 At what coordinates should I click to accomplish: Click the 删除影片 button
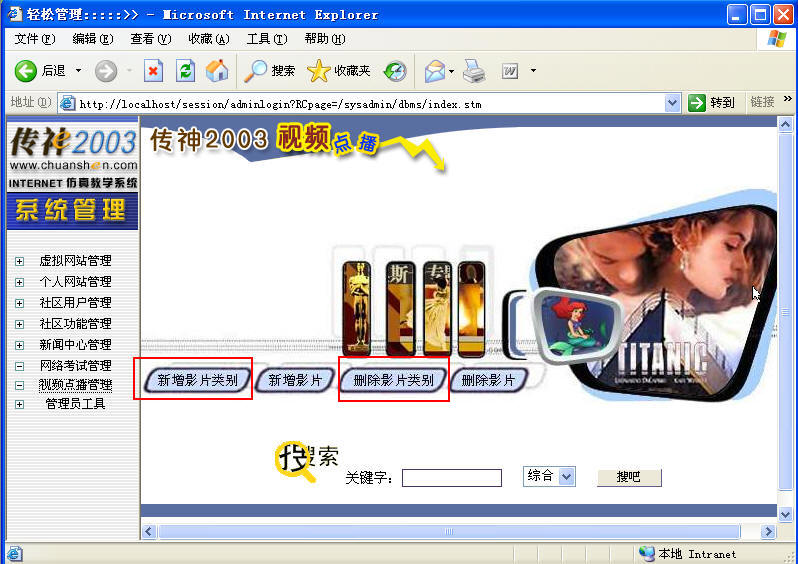(x=489, y=380)
